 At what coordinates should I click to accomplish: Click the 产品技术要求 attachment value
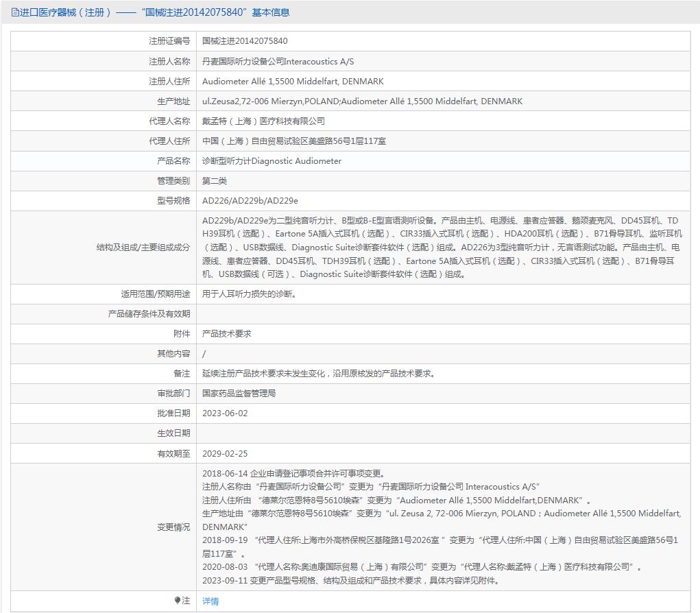click(x=227, y=334)
